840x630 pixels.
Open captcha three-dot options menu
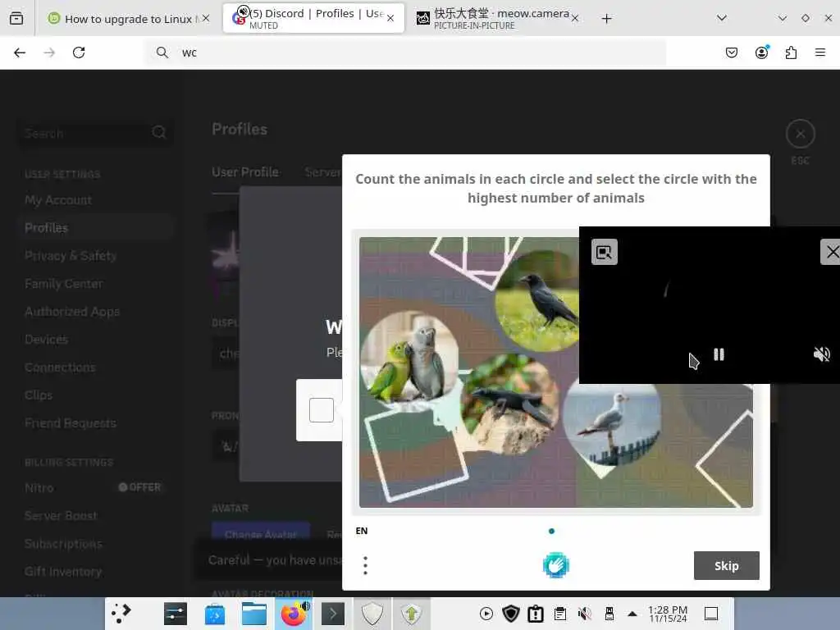(365, 566)
